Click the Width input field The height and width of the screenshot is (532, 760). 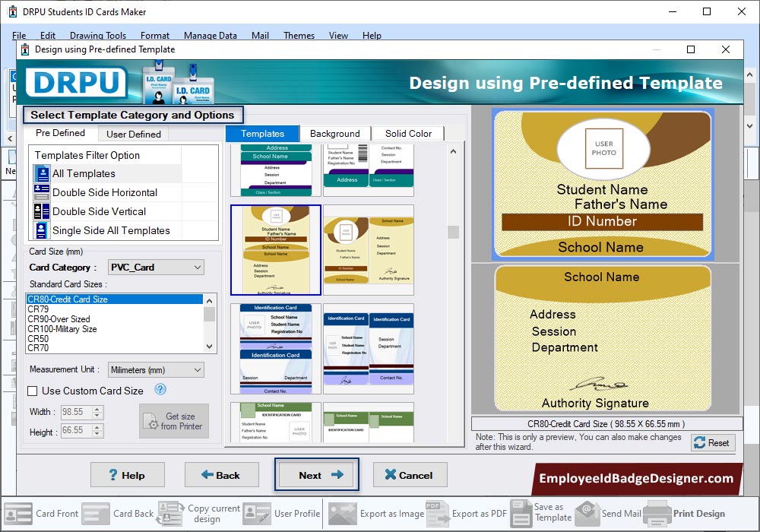pos(77,412)
